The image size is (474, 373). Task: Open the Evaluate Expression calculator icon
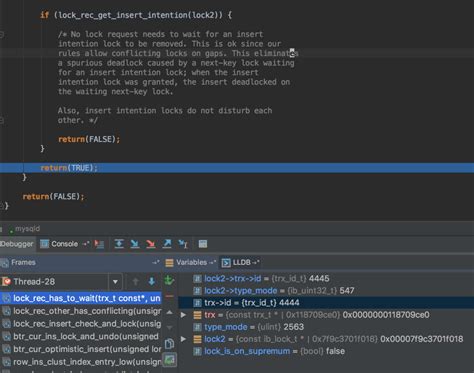point(203,244)
